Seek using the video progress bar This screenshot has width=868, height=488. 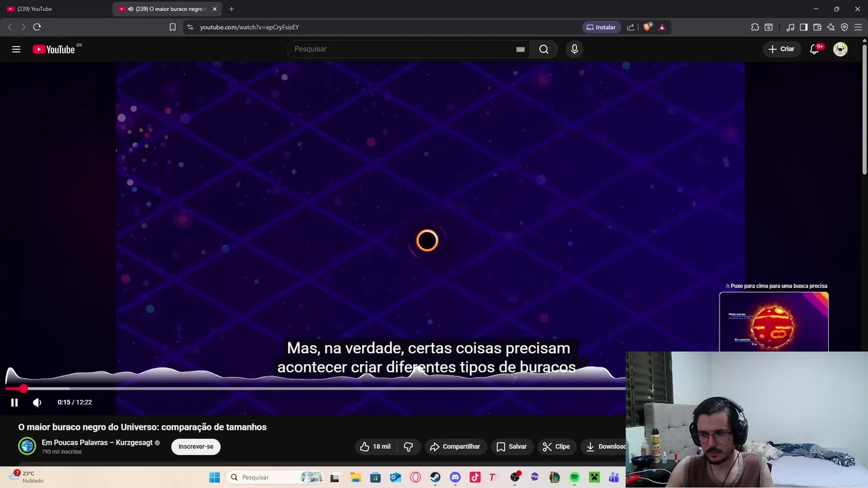pos(315,388)
